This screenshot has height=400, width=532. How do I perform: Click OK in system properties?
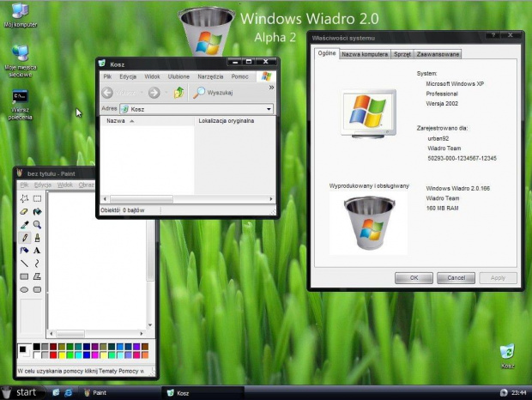tap(414, 278)
